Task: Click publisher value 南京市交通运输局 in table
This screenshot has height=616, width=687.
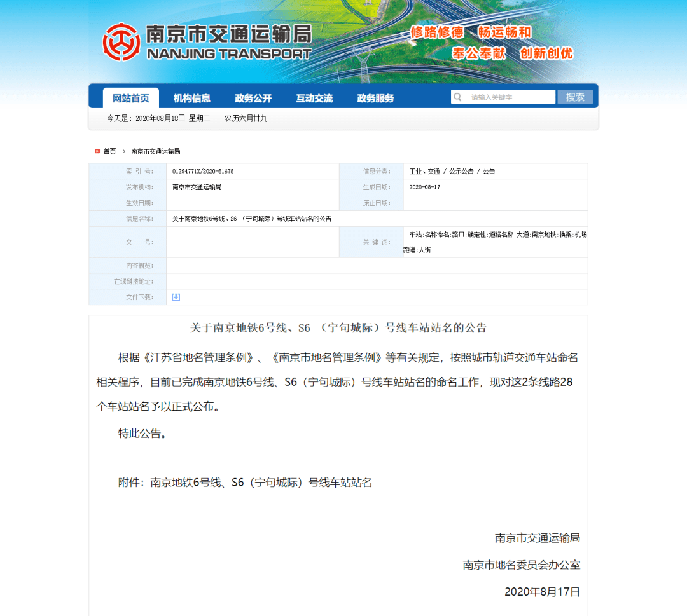Action: (197, 187)
